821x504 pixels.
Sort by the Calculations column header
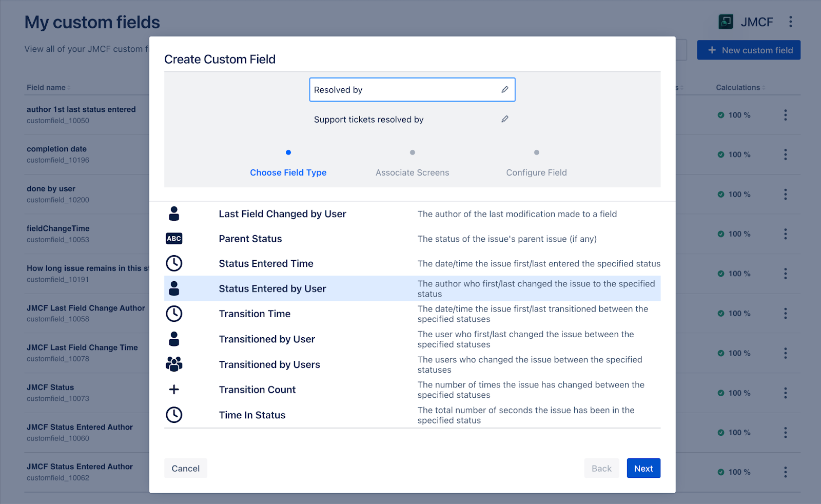tap(740, 87)
